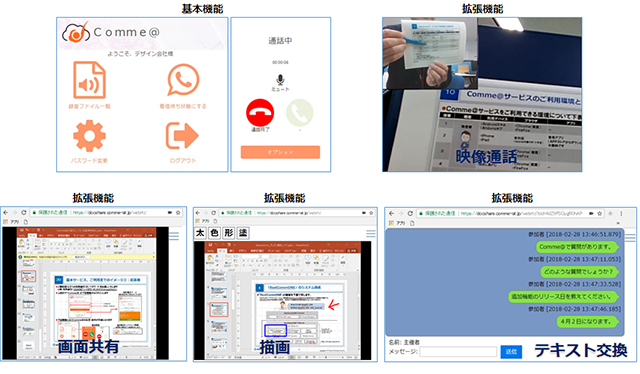Mute the microphone during the call

(280, 80)
